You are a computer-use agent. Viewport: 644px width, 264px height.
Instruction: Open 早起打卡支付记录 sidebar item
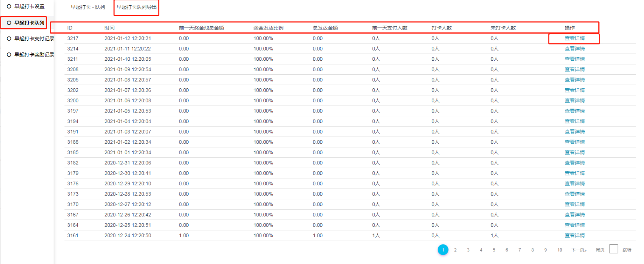coord(34,38)
